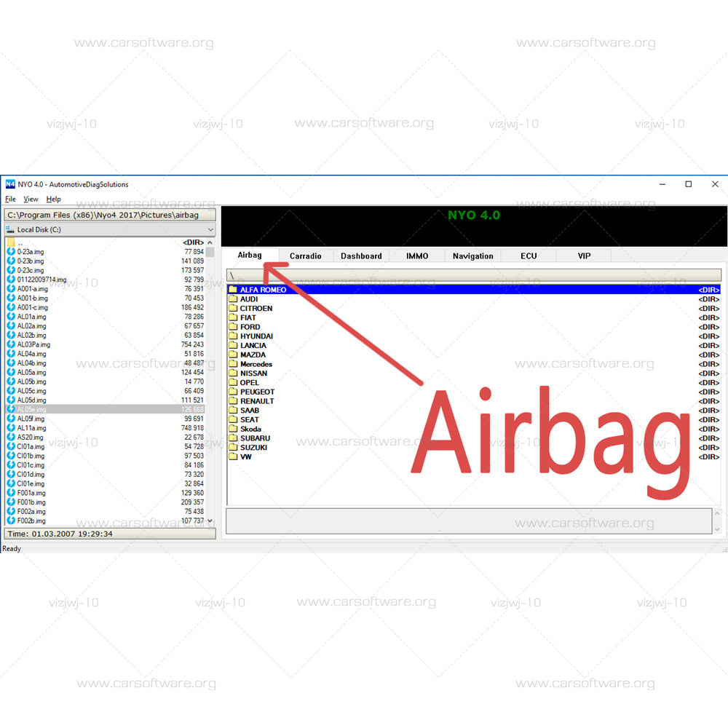Select file AL05d.img
This screenshot has height=728, width=728.
[106, 400]
